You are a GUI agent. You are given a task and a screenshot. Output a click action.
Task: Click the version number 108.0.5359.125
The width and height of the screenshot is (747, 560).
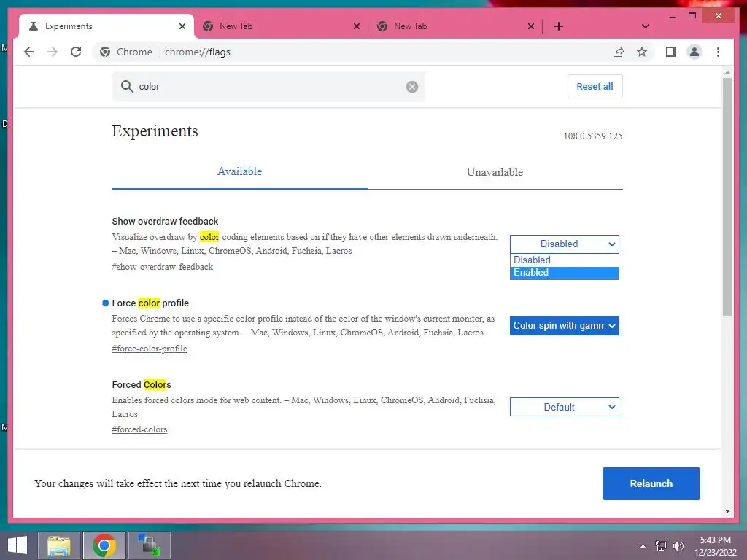point(592,136)
